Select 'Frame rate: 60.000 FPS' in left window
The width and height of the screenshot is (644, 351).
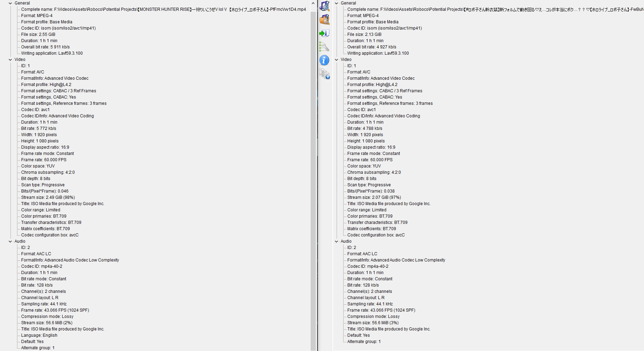click(44, 160)
